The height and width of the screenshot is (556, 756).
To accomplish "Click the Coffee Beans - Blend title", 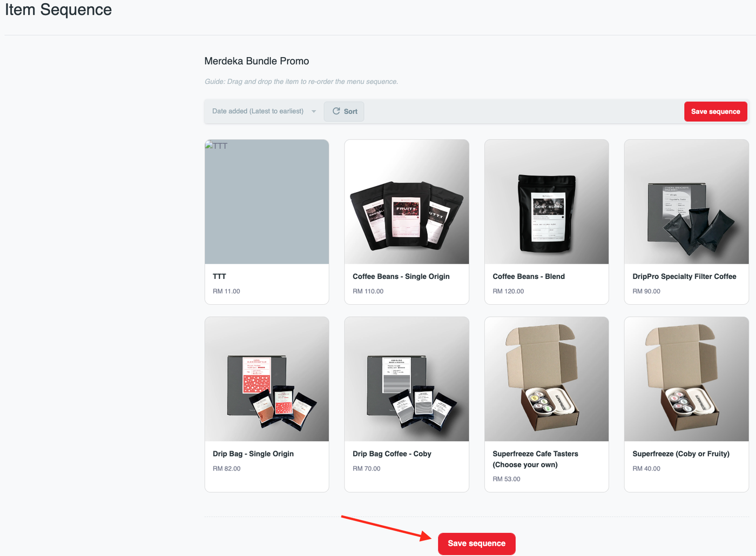I will tap(529, 277).
